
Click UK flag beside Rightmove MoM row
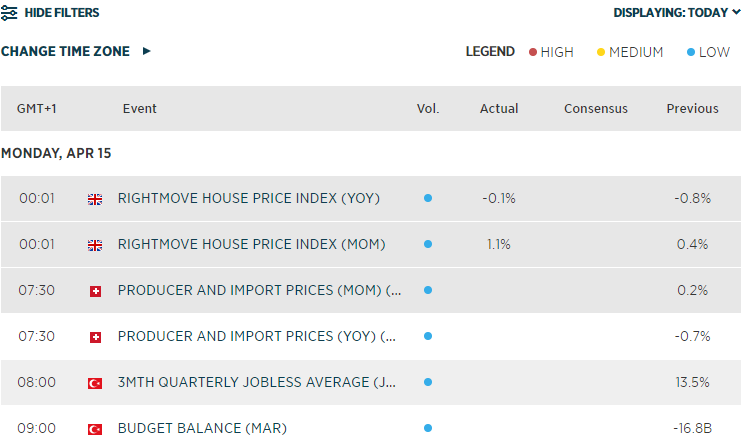[x=96, y=245]
